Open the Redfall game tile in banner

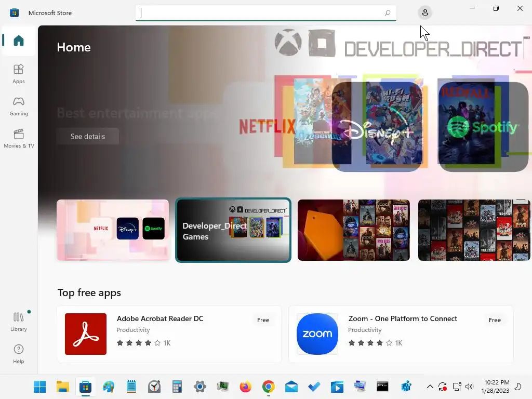[467, 123]
